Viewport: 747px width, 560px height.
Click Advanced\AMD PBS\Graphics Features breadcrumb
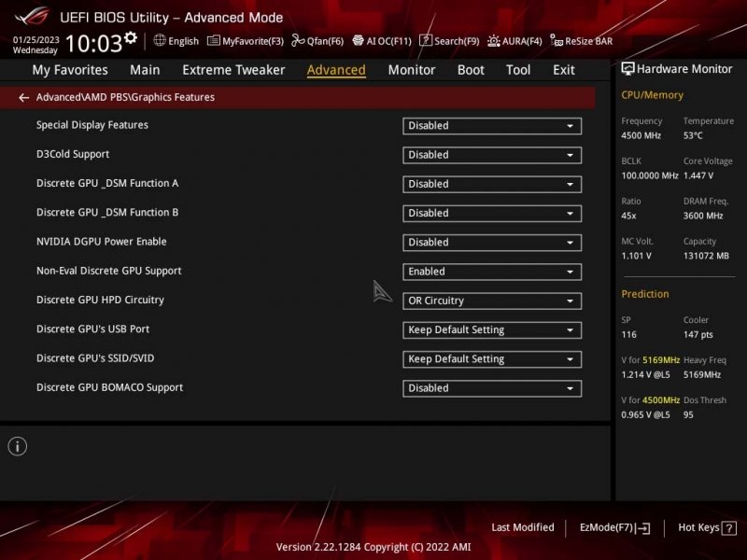[x=125, y=97]
